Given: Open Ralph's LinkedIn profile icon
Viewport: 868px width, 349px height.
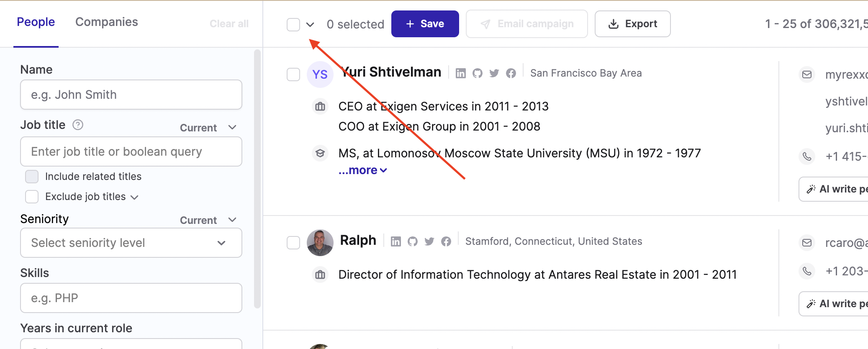Looking at the screenshot, I should [395, 241].
